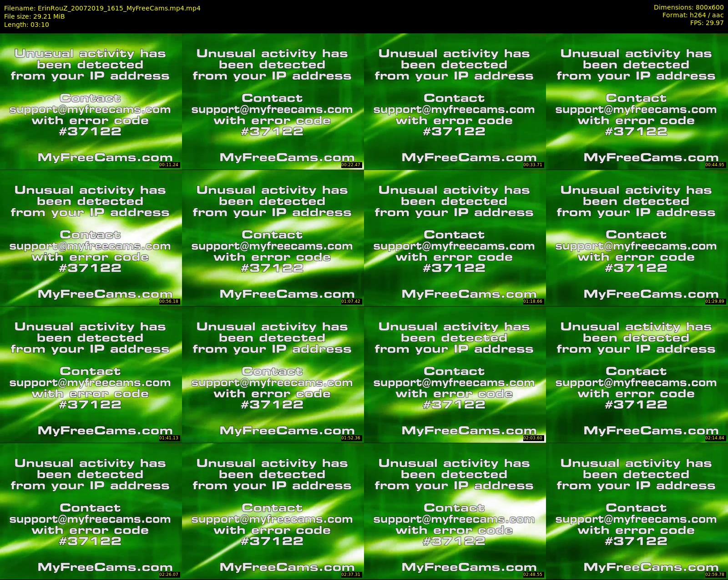The width and height of the screenshot is (728, 580).
Task: Click the 'Dimensions: 800x600' text
Action: [688, 7]
